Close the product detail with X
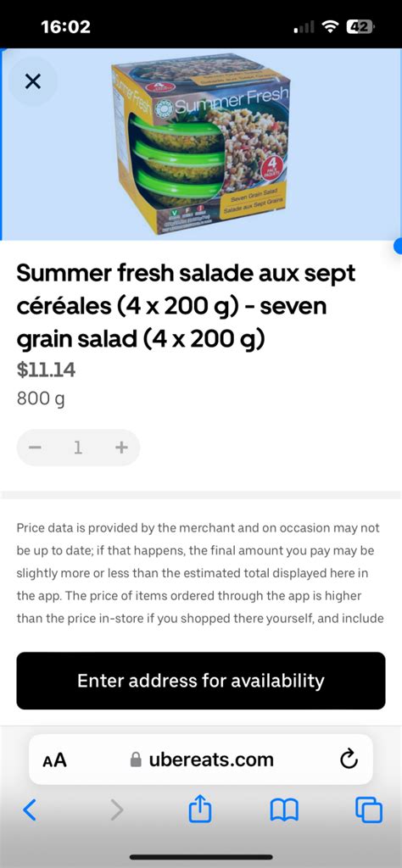Screen dimensions: 402x868 33,82
